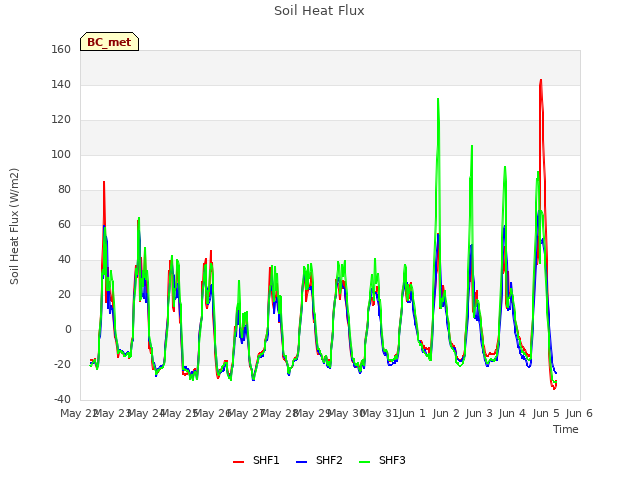Click the green SHF3 peak above 120
Image resolution: width=640 pixels, height=480 pixels.
(x=438, y=99)
